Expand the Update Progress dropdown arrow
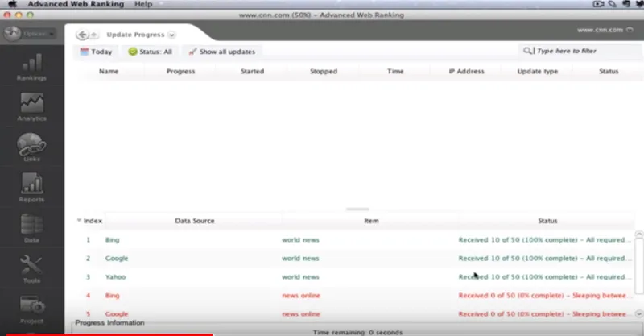The width and height of the screenshot is (644, 336). click(171, 35)
